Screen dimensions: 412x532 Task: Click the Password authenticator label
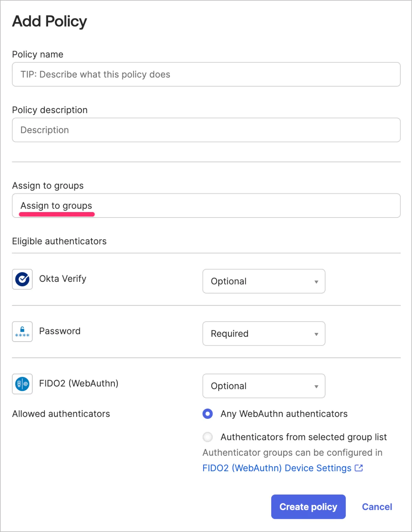click(x=60, y=331)
